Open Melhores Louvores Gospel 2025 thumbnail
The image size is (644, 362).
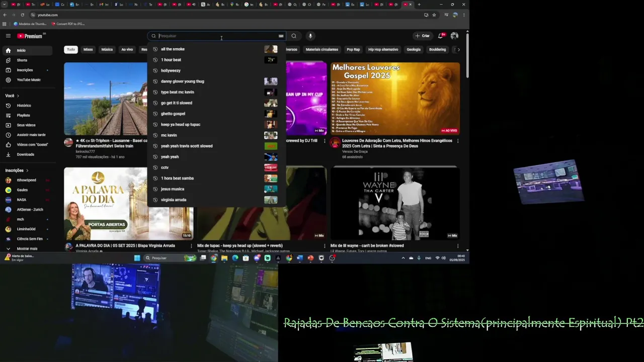pyautogui.click(x=395, y=99)
